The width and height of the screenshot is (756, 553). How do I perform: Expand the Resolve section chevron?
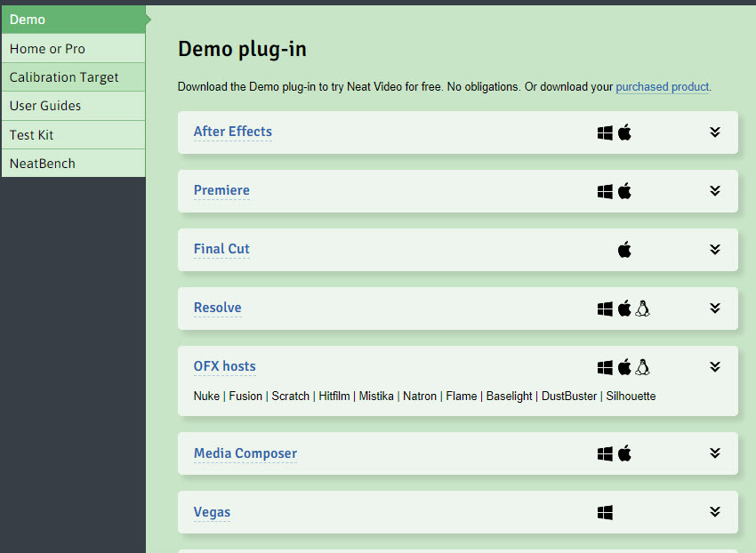coord(715,309)
